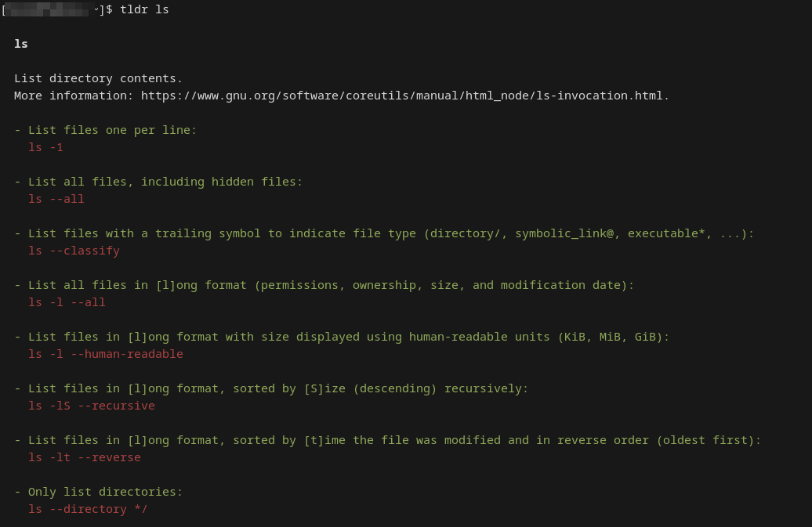Click the 'ls --classify' example command
Viewport: 812px width, 527px height.
[x=74, y=251]
